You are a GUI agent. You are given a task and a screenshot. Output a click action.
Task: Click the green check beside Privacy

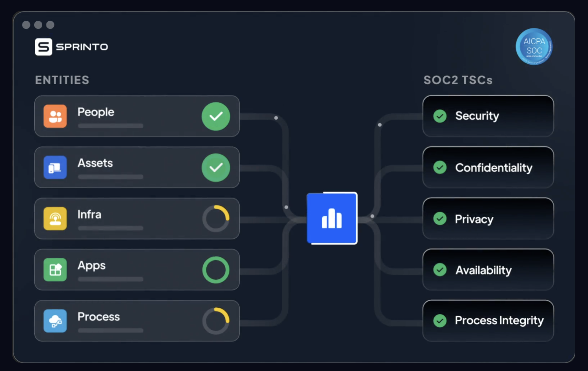(440, 219)
